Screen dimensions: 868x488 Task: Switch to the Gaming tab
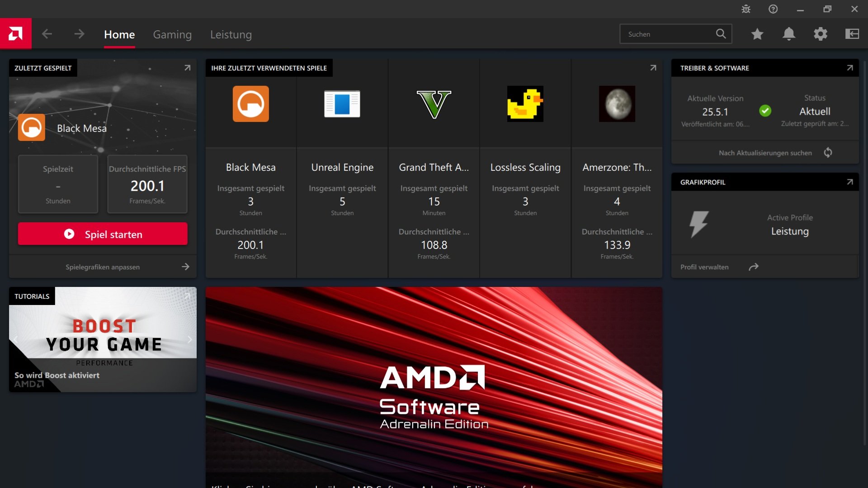tap(172, 34)
